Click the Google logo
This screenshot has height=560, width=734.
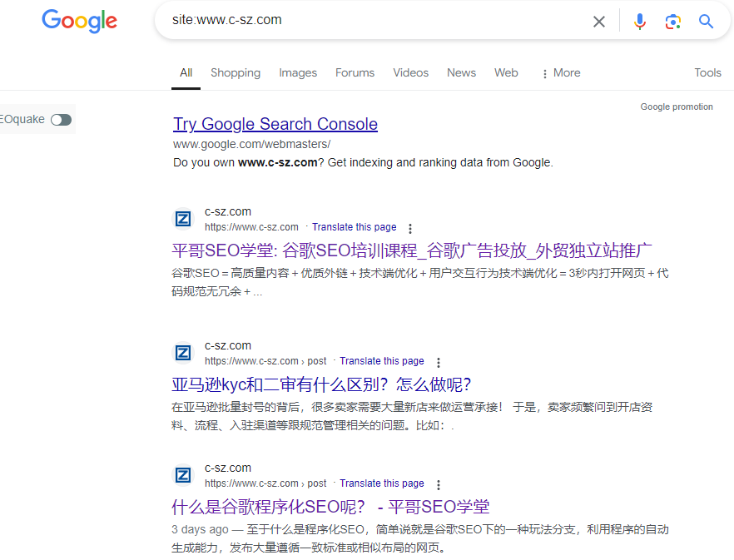click(80, 21)
